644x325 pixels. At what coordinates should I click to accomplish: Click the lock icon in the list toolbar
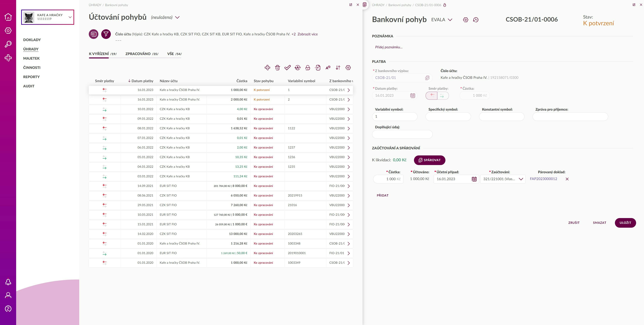[x=308, y=68]
